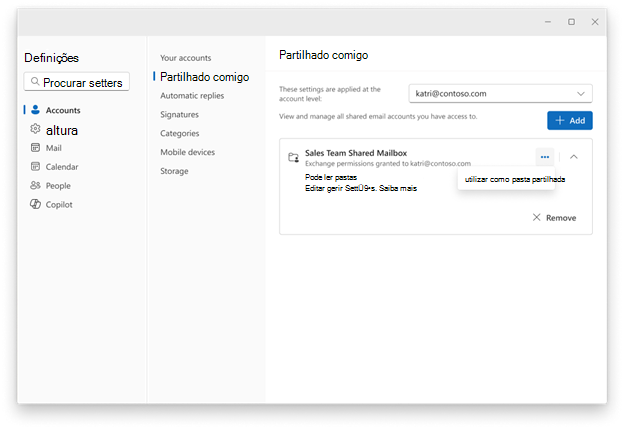
Task: Open the Signatures settings page
Action: click(x=179, y=115)
